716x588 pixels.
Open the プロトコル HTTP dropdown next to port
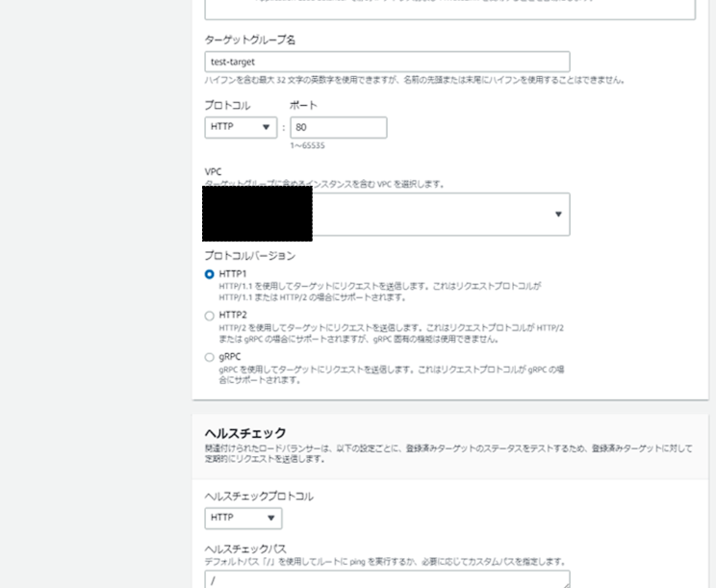point(242,127)
